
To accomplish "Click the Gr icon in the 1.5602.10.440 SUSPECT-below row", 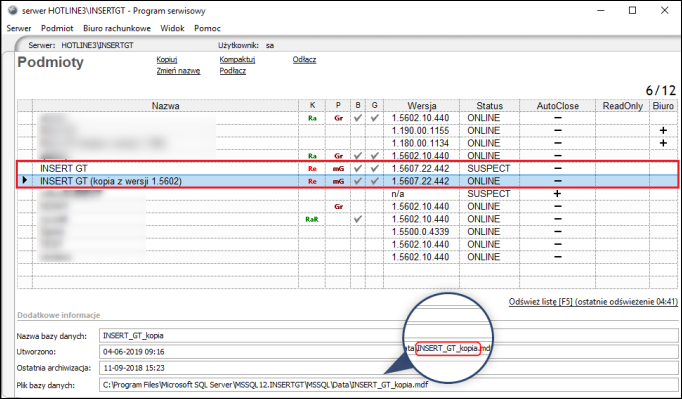I will 338,206.
